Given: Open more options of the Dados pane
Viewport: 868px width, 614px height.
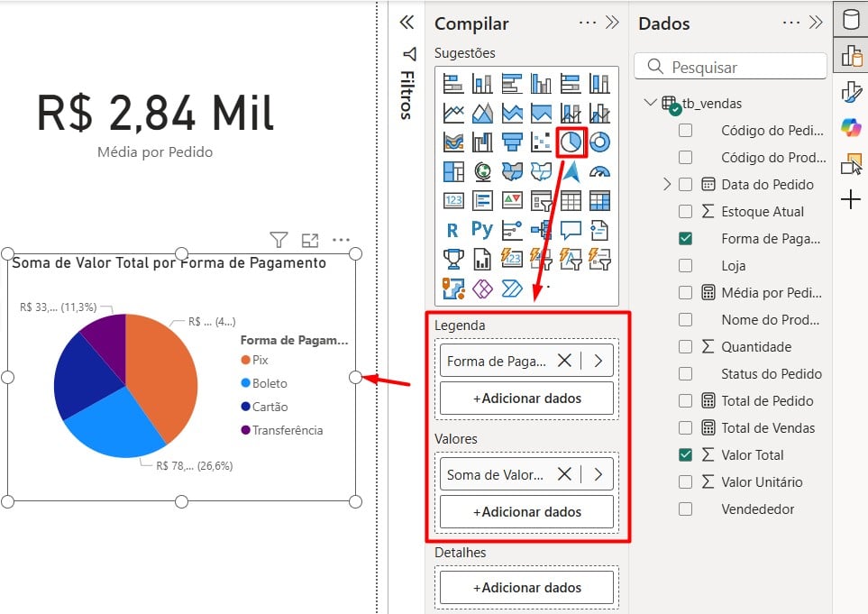Looking at the screenshot, I should (790, 23).
